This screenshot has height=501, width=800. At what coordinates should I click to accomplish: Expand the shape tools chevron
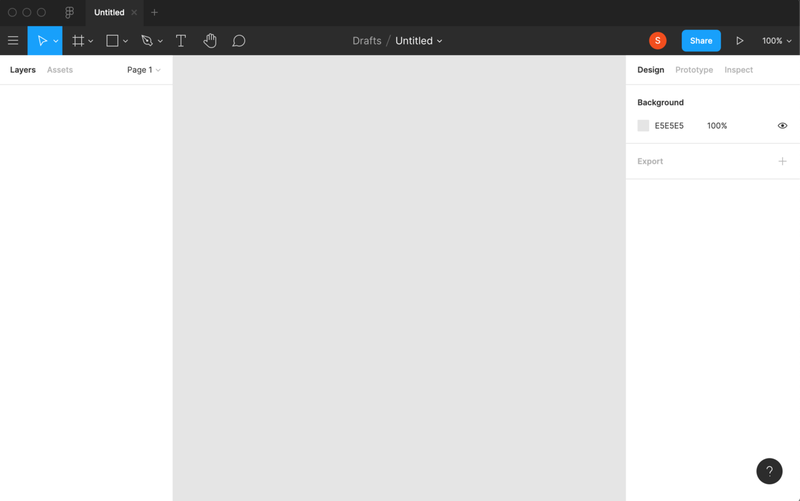pyautogui.click(x=126, y=41)
